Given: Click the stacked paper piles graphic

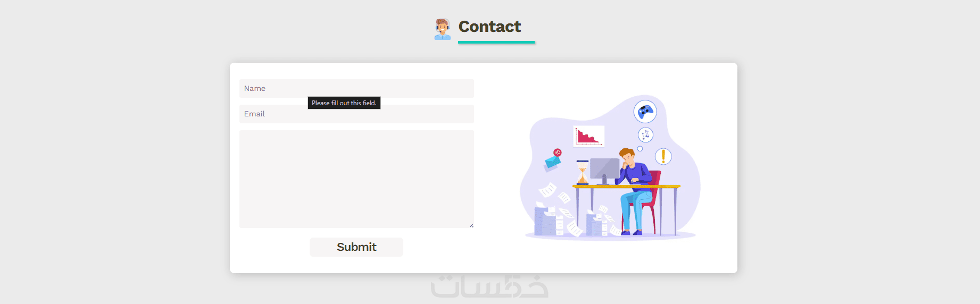Looking at the screenshot, I should (x=549, y=221).
